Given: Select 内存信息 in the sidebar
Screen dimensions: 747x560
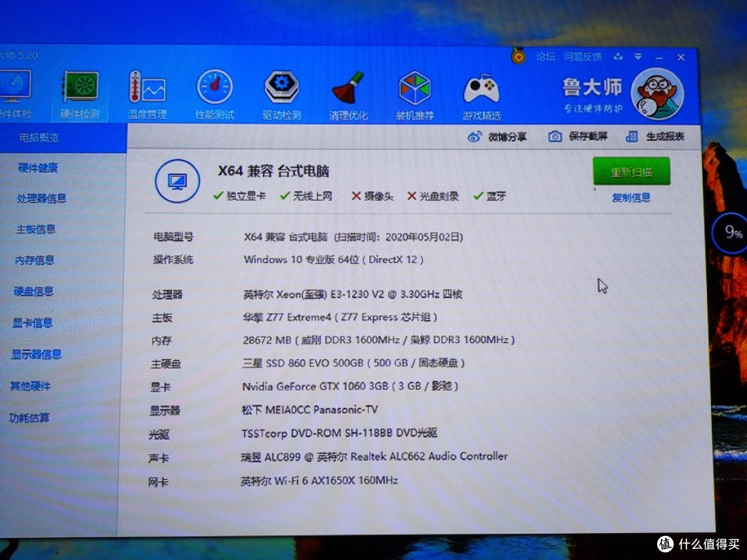Looking at the screenshot, I should point(35,260).
